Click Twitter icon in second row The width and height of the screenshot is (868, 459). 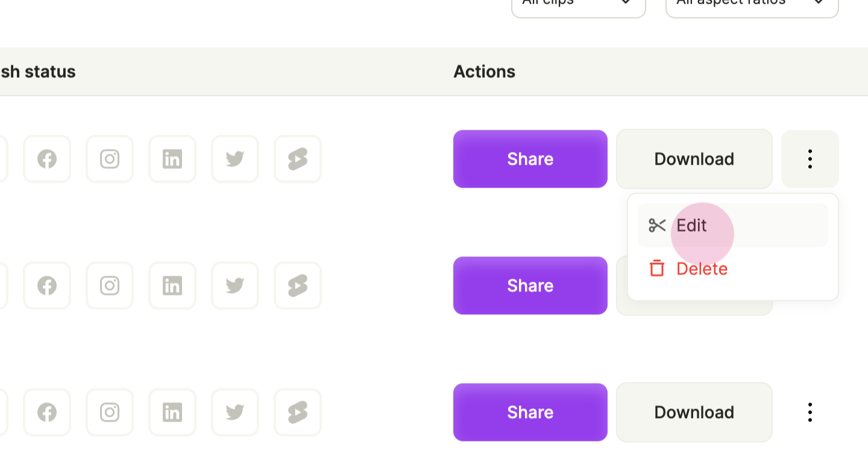(235, 286)
